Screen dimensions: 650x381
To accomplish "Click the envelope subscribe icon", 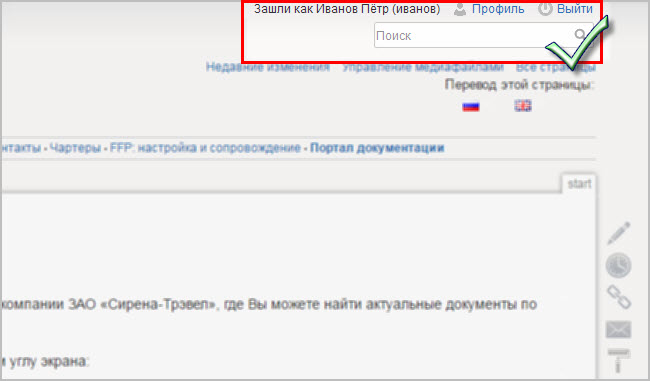I will tap(618, 330).
